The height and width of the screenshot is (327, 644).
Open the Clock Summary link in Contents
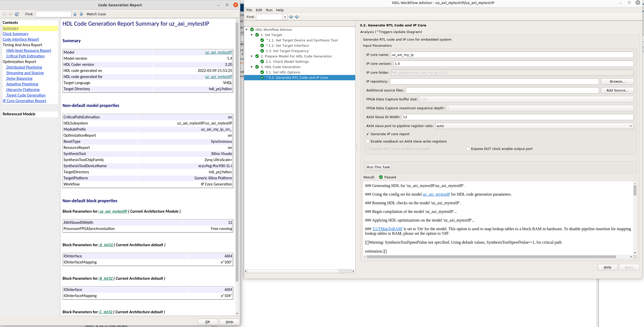click(x=16, y=34)
